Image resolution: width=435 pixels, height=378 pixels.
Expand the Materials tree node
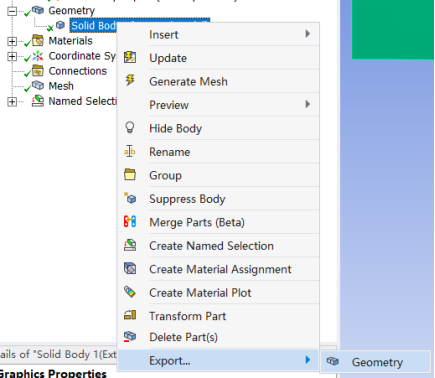point(12,41)
